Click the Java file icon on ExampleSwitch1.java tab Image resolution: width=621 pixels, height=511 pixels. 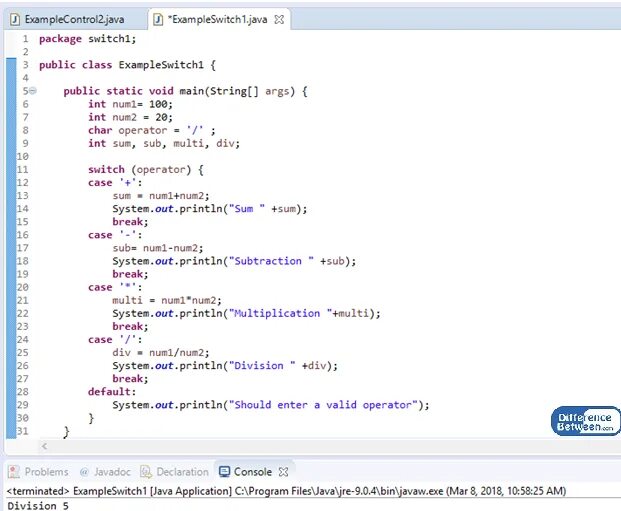158,19
